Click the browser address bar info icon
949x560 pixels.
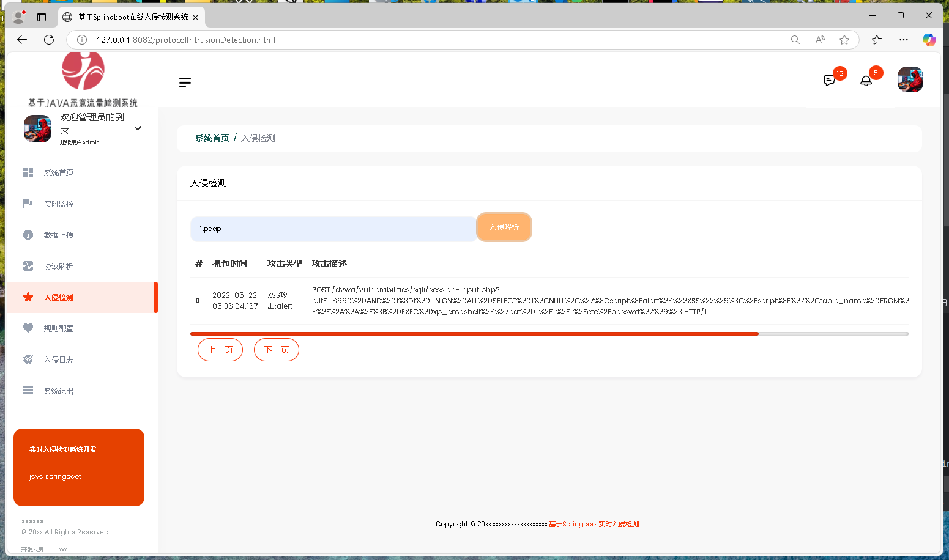pyautogui.click(x=81, y=39)
